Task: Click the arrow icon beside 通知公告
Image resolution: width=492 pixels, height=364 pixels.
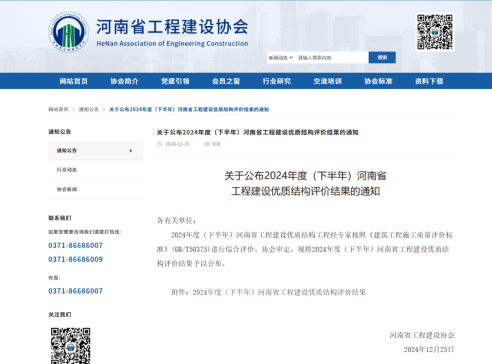Action: (x=131, y=151)
